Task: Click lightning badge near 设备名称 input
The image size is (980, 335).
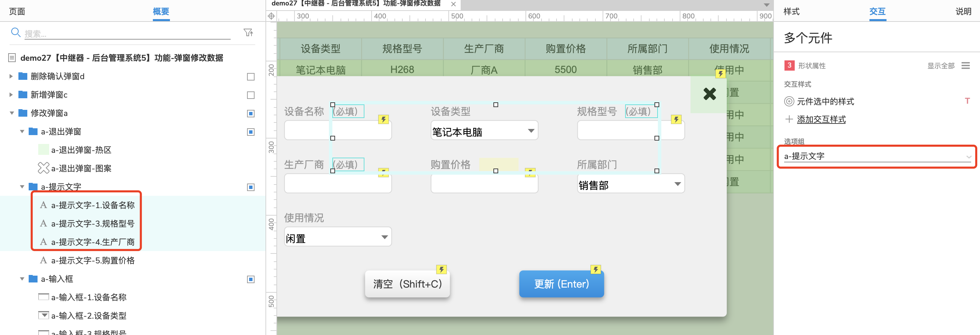Action: click(x=384, y=120)
